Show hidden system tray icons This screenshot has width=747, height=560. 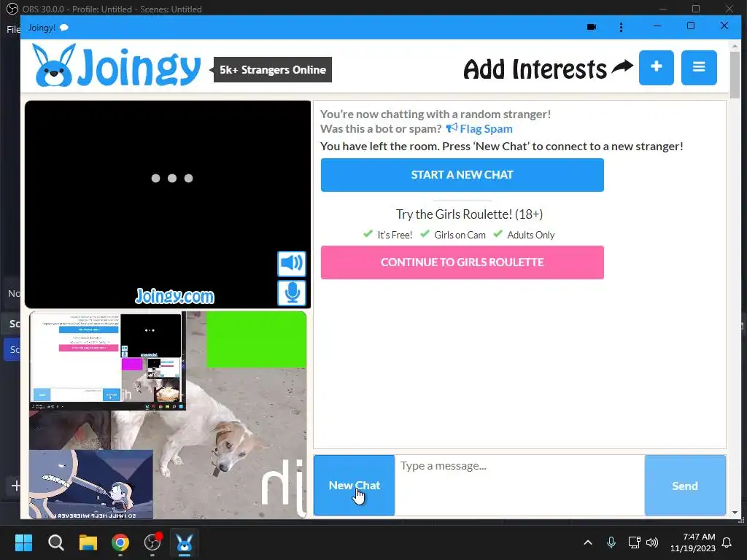tap(588, 542)
